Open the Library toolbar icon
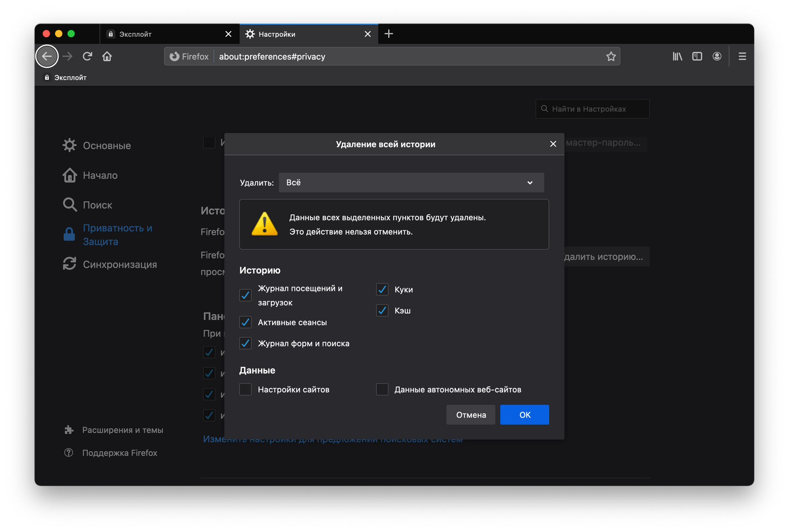 [677, 56]
